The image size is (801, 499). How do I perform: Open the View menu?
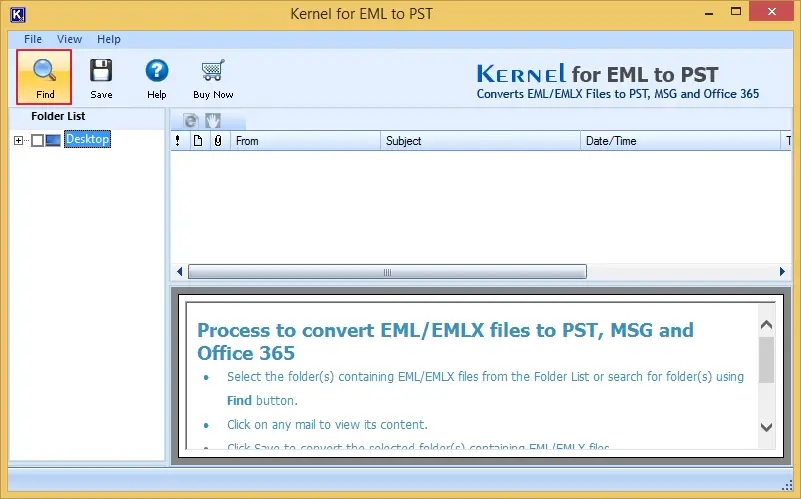[69, 39]
